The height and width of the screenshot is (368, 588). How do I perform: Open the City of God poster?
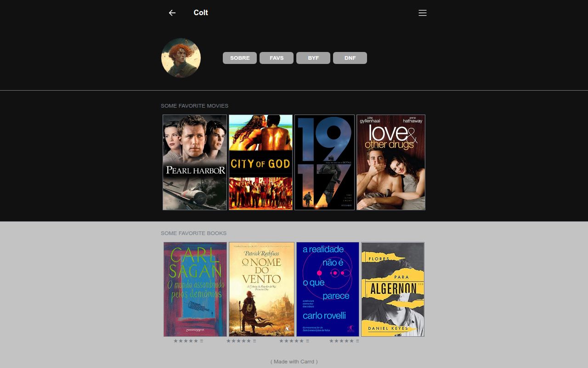(260, 162)
